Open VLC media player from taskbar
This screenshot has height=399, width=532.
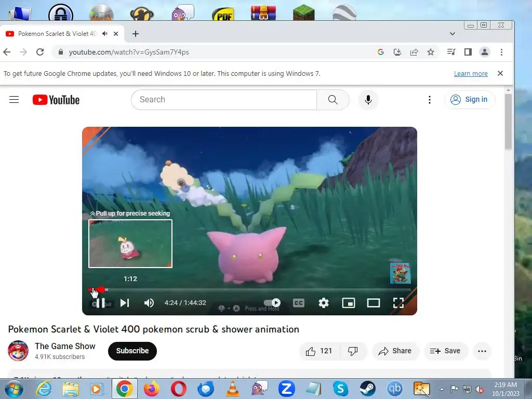click(233, 389)
